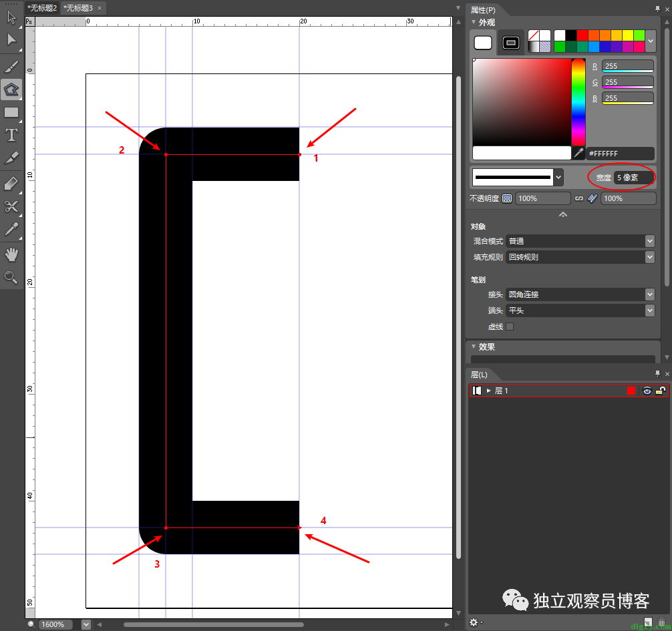The width and height of the screenshot is (672, 631).
Task: Expand the color swatches dropdown
Action: 651,41
